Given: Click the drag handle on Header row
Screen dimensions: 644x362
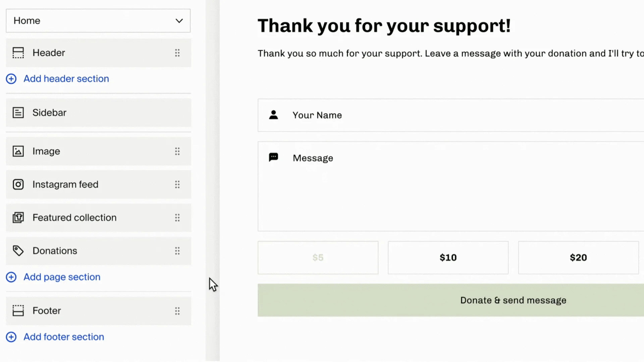Looking at the screenshot, I should coord(177,53).
